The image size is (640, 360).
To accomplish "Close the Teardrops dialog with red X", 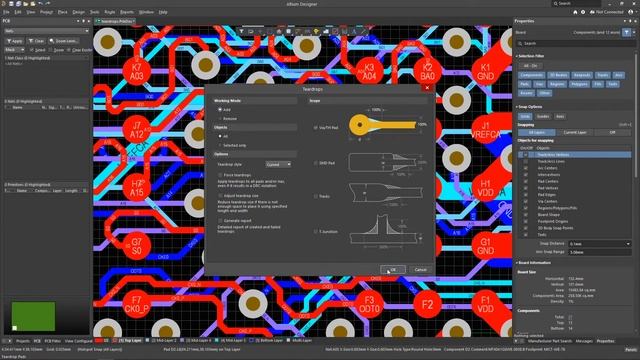I will (427, 88).
